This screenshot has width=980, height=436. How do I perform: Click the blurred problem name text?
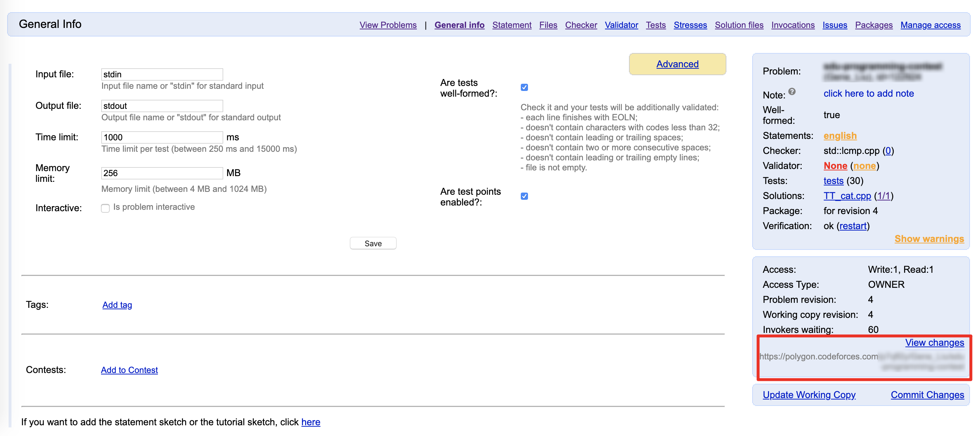[x=882, y=72]
